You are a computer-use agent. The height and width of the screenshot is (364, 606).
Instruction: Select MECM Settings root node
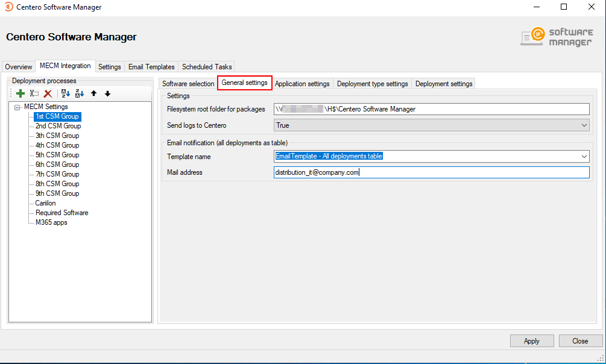click(x=46, y=107)
